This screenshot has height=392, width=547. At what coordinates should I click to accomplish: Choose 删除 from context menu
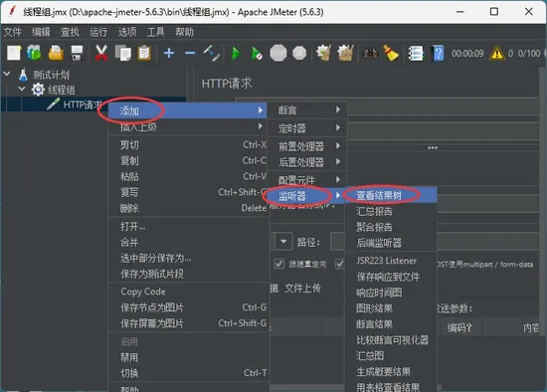pyautogui.click(x=188, y=208)
